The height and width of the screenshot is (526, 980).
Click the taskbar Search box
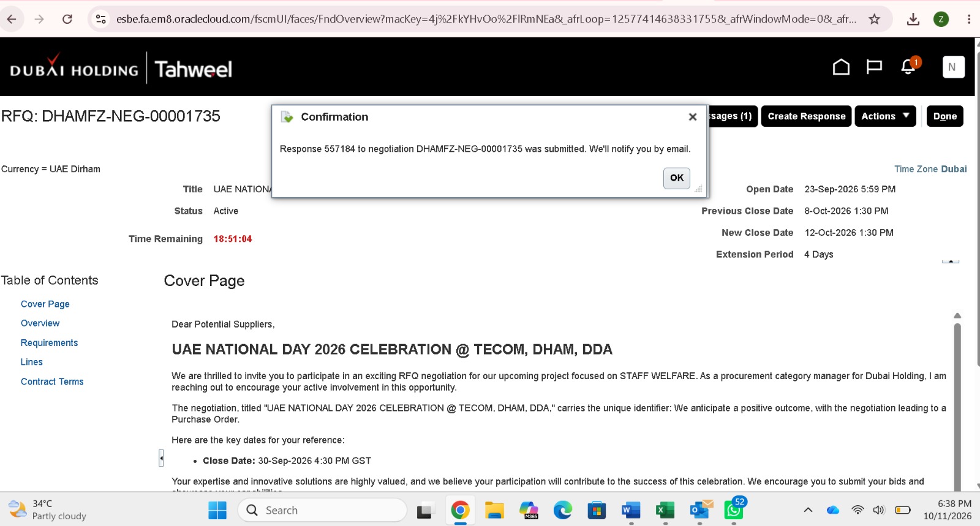[322, 510]
